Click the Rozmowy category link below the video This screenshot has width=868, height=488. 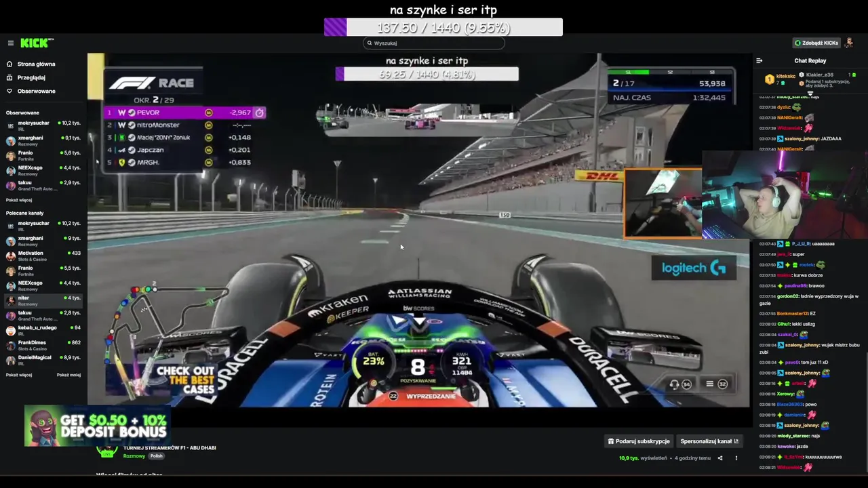[x=134, y=456]
